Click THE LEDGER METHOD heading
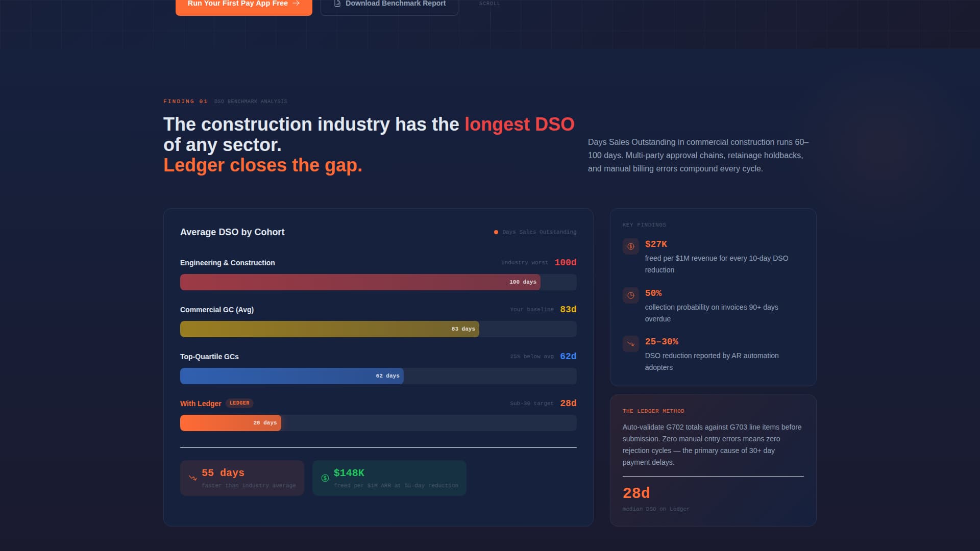The image size is (980, 551). [653, 411]
